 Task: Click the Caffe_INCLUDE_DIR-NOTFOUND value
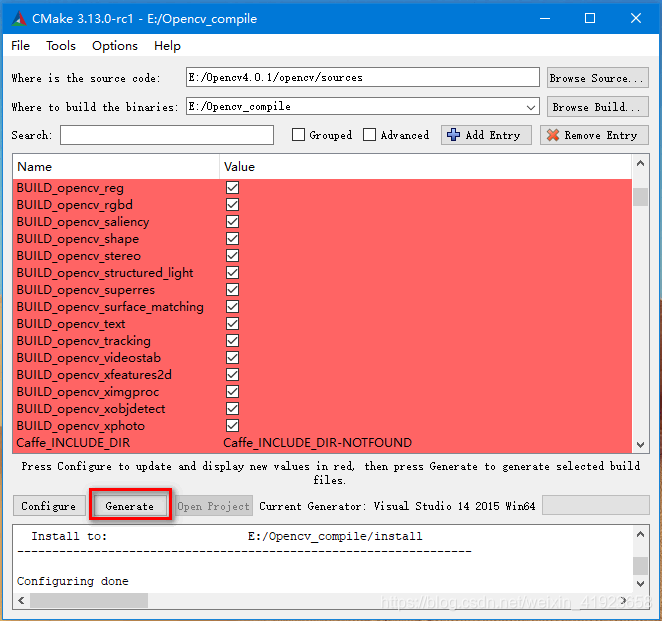[317, 443]
